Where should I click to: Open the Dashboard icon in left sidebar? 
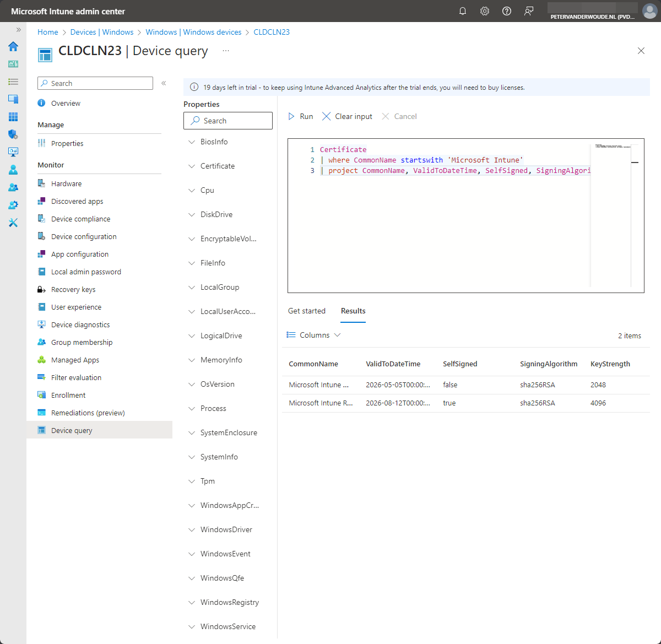pos(13,64)
